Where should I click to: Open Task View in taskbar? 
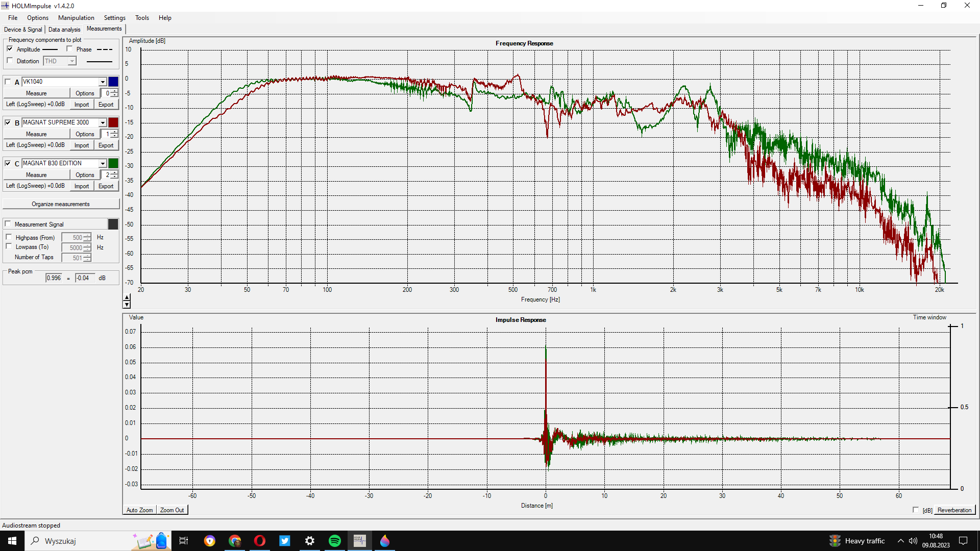pyautogui.click(x=184, y=541)
